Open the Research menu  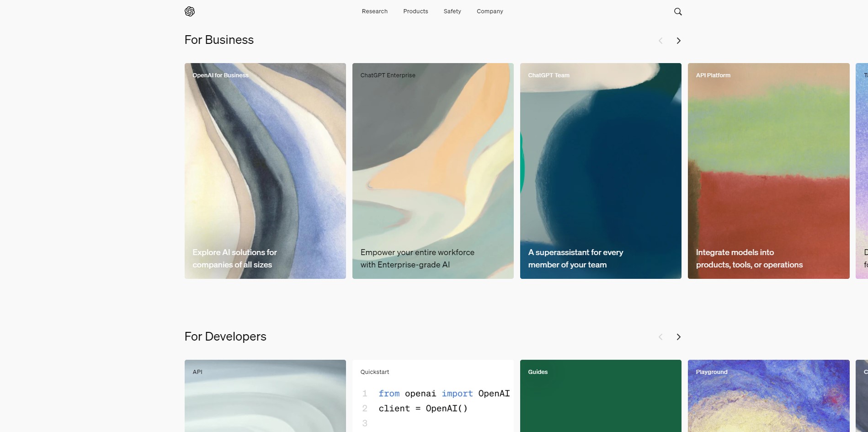[375, 11]
